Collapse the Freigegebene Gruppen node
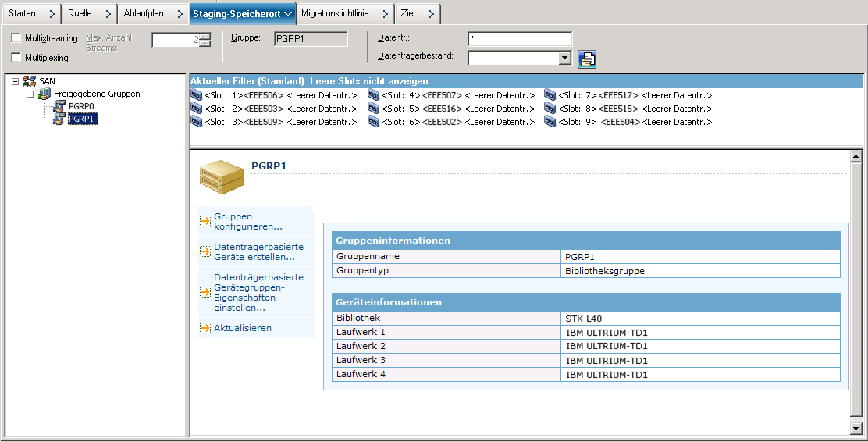This screenshot has height=442, width=868. coord(30,94)
